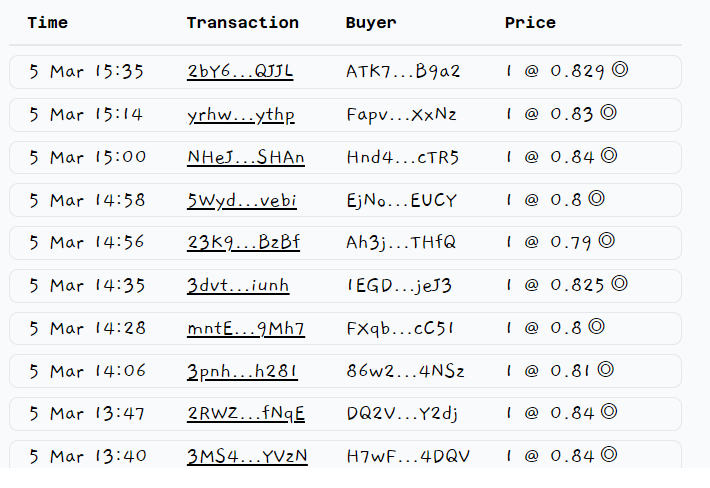
Task: Open transaction link 3pnh...h281
Action: pyautogui.click(x=242, y=371)
